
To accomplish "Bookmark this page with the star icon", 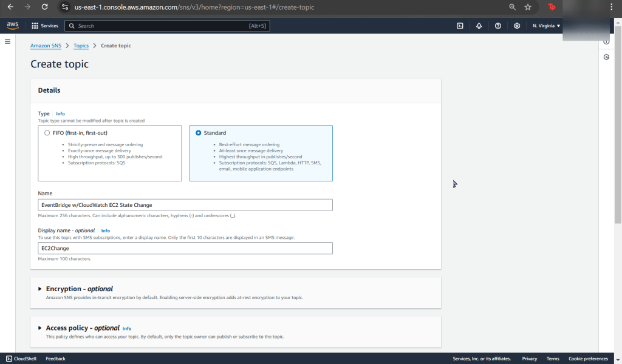I will coord(528,7).
